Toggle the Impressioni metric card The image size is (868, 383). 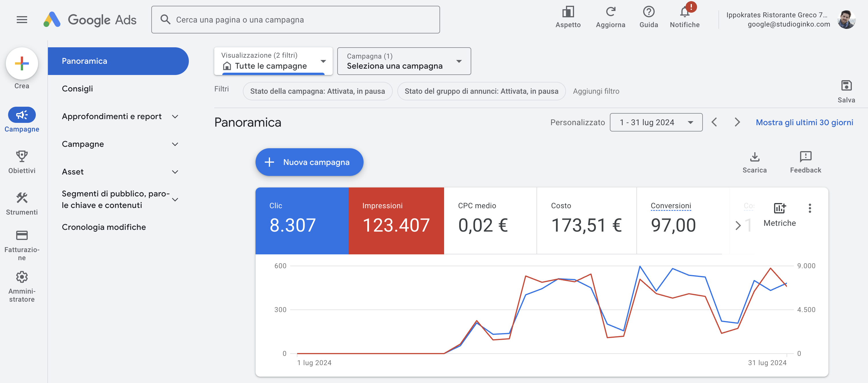(x=396, y=220)
